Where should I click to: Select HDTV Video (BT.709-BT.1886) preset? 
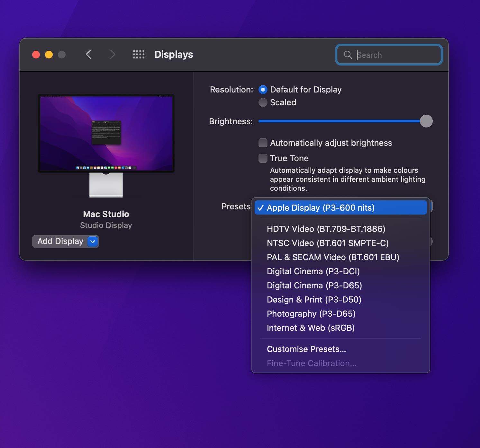click(x=341, y=229)
